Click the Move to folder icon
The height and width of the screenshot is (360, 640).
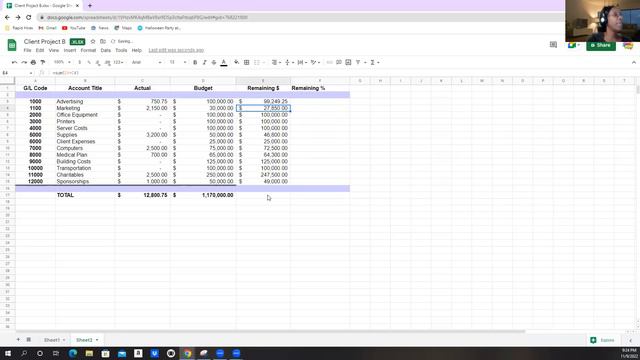pyautogui.click(x=103, y=42)
